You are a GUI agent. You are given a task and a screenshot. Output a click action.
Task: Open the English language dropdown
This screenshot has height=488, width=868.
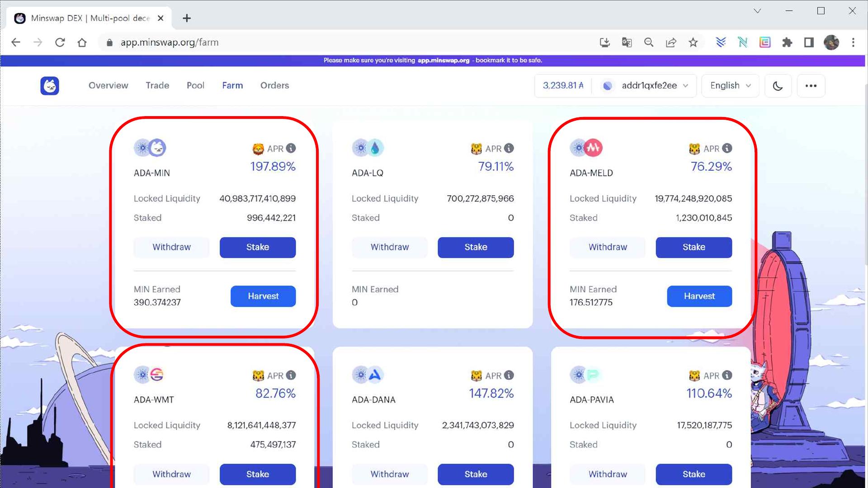[x=730, y=86]
